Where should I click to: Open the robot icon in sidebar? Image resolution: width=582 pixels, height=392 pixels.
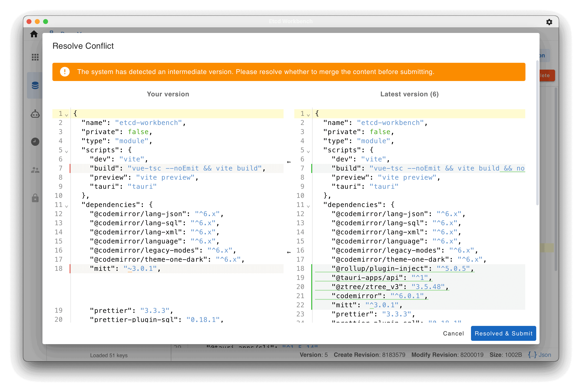[x=35, y=114]
